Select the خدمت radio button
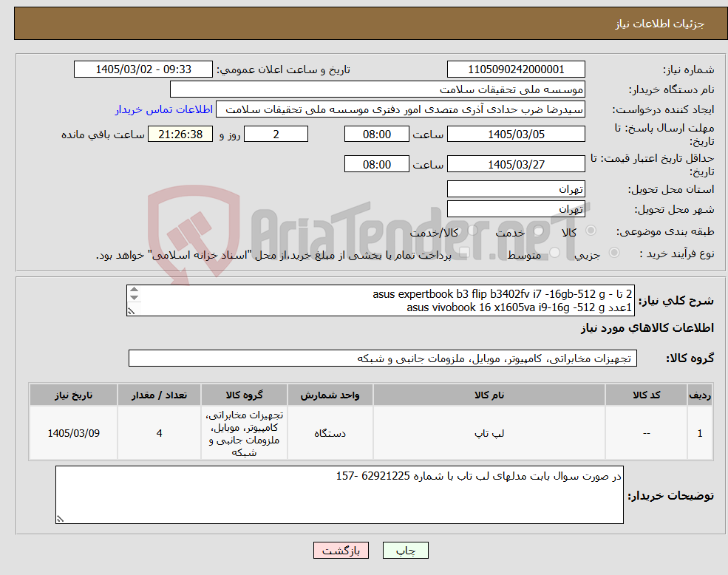The image size is (728, 575). pyautogui.click(x=539, y=231)
